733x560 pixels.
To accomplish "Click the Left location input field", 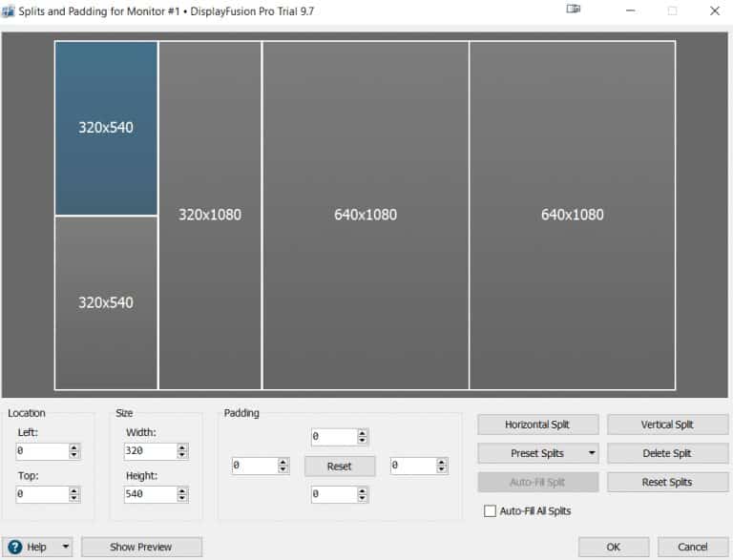I will [x=42, y=451].
